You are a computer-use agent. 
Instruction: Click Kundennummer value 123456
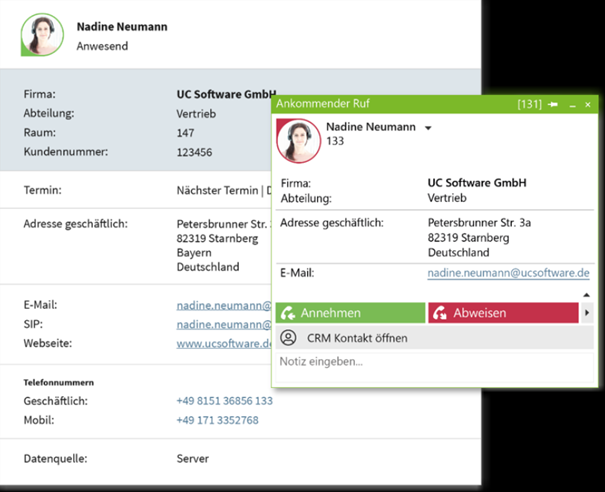[x=194, y=152]
